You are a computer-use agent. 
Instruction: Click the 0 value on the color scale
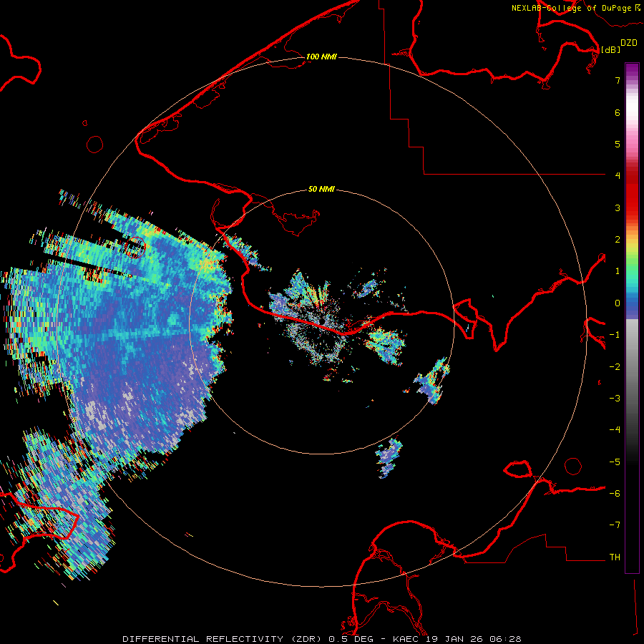point(618,303)
